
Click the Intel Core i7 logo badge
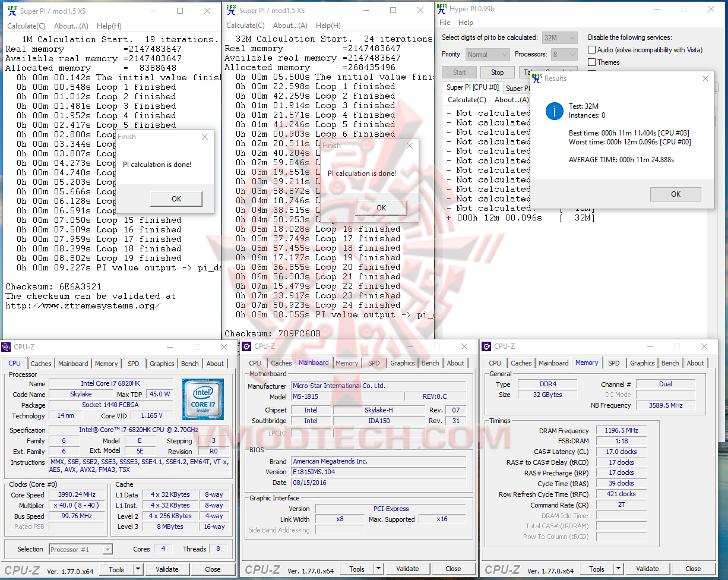(203, 399)
